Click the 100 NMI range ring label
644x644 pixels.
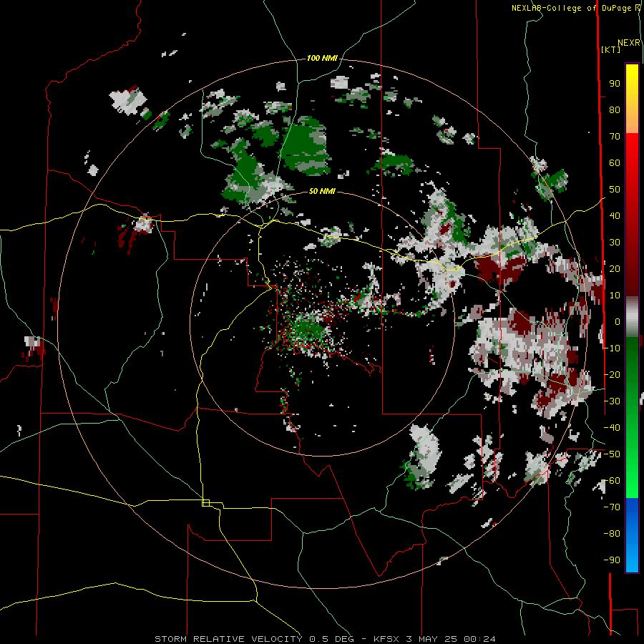point(322,59)
